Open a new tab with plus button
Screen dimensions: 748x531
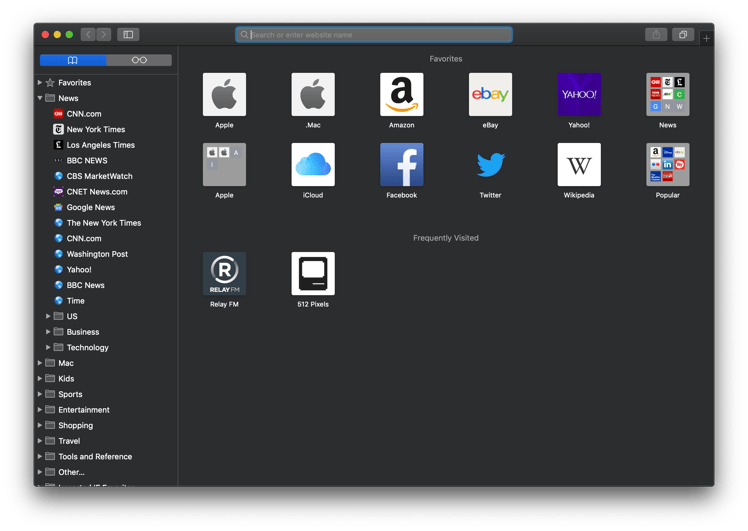[x=706, y=38]
